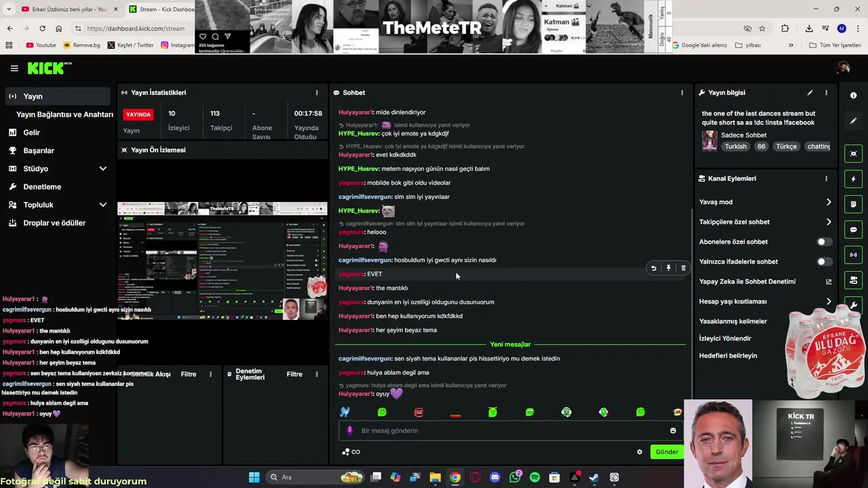868x488 pixels.
Task: Toggle the chat bubble widget icon
Action: click(854, 230)
